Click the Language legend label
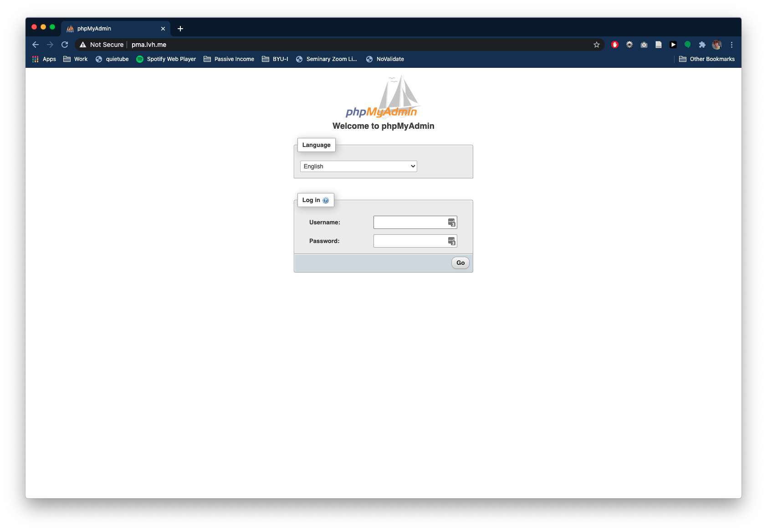This screenshot has height=532, width=767. point(317,145)
